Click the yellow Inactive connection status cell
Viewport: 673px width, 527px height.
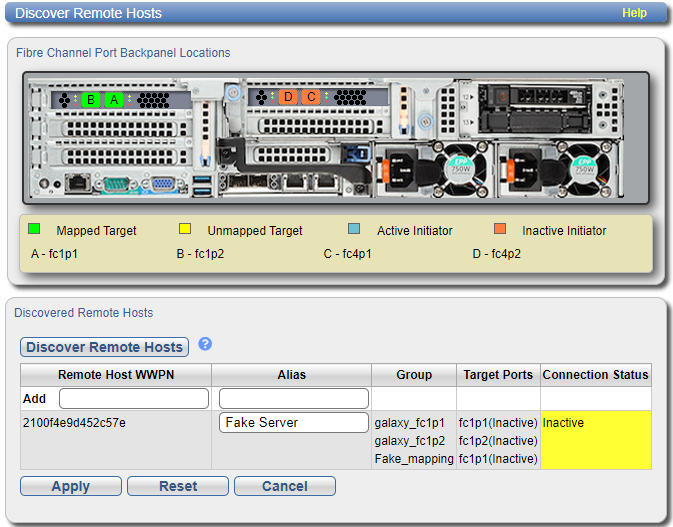(594, 440)
